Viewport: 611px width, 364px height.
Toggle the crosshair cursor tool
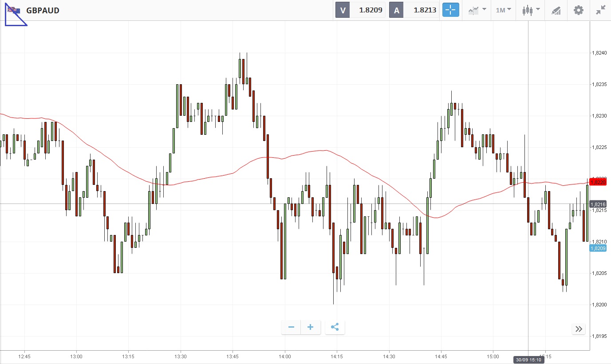[x=450, y=10]
